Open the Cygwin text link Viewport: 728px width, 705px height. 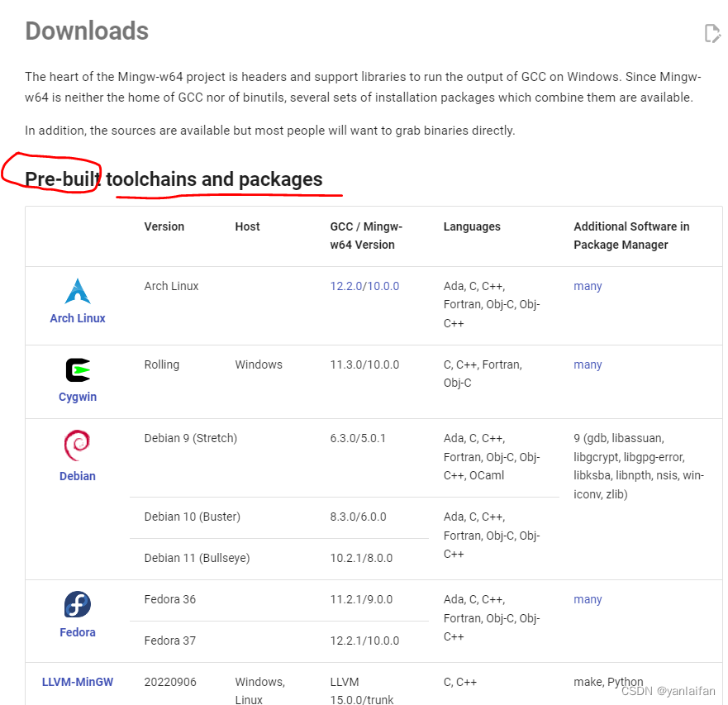pyautogui.click(x=78, y=397)
